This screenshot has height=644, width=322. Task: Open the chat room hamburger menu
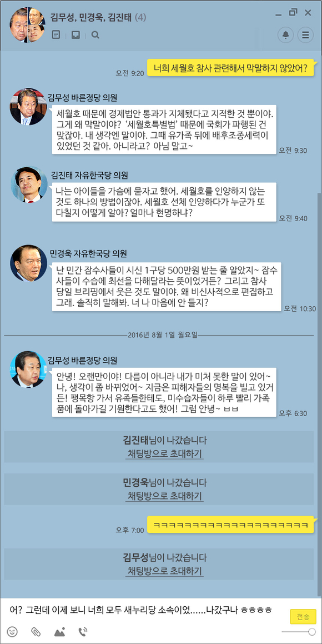pyautogui.click(x=305, y=35)
